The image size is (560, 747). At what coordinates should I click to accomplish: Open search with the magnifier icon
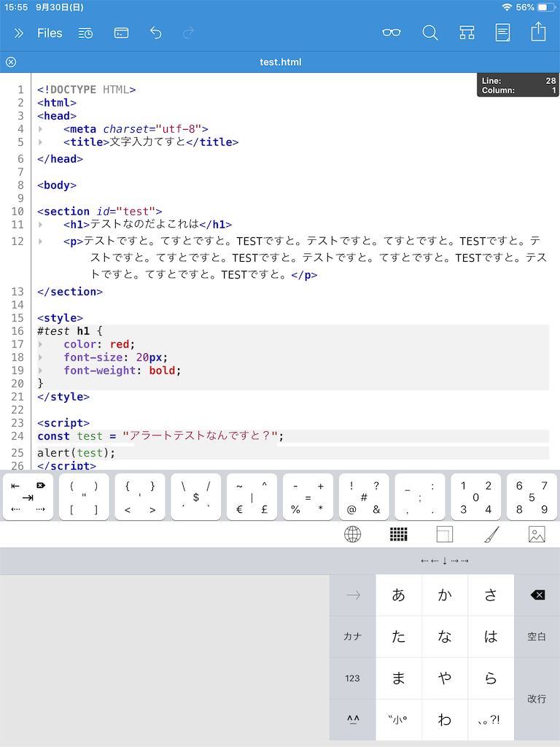(x=430, y=33)
